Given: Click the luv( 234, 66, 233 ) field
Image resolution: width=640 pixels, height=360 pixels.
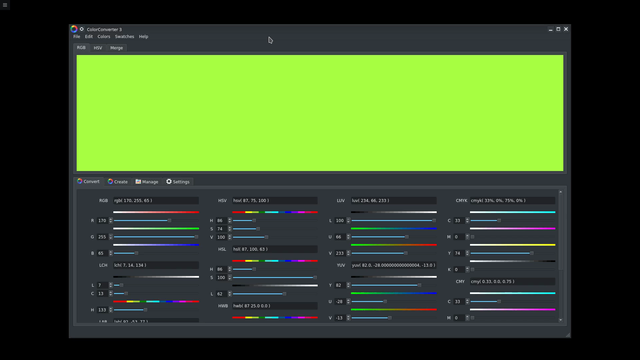Looking at the screenshot, I should (x=393, y=200).
